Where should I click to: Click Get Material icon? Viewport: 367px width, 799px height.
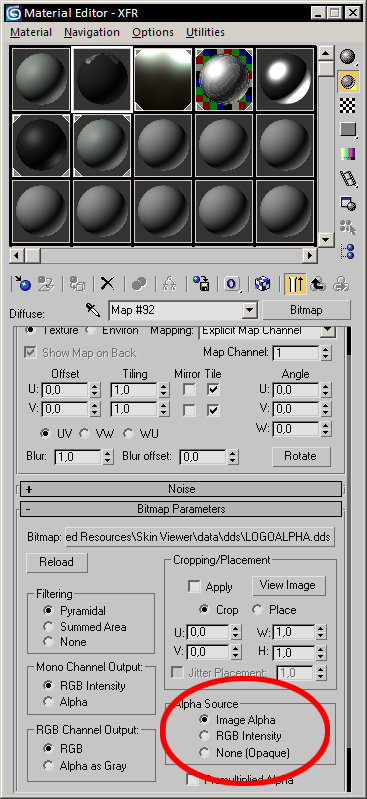22,284
